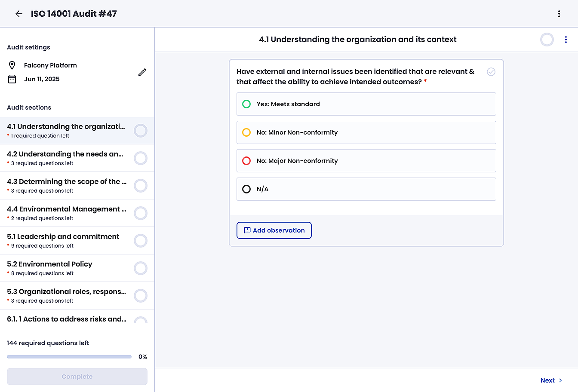Click 2 required questions left text
Viewport: 578px width, 392px height.
[x=42, y=218]
